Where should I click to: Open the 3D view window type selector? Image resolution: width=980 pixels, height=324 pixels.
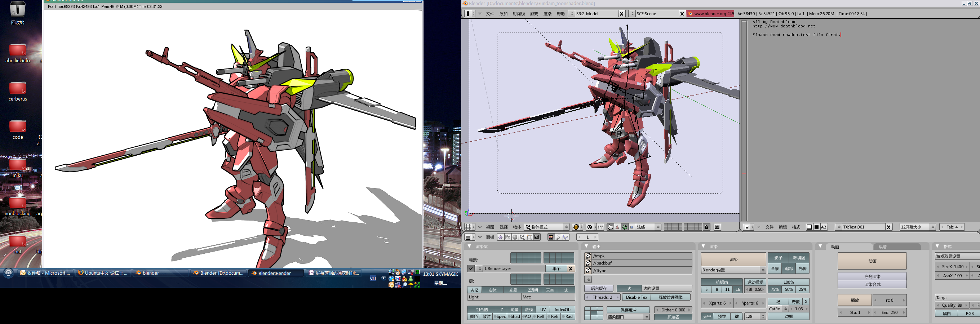tap(470, 227)
